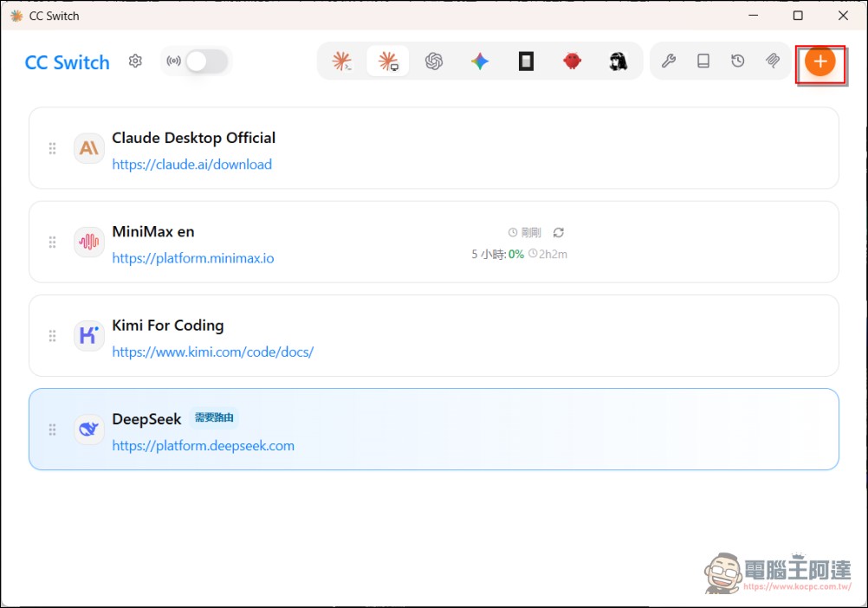This screenshot has width=868, height=608.
Task: Open the wrench tools icon
Action: tap(669, 61)
